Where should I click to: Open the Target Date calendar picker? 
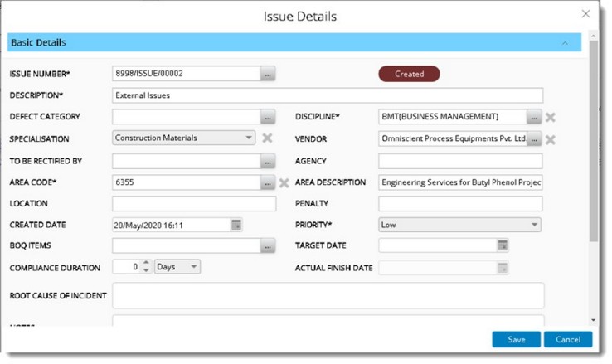point(501,245)
